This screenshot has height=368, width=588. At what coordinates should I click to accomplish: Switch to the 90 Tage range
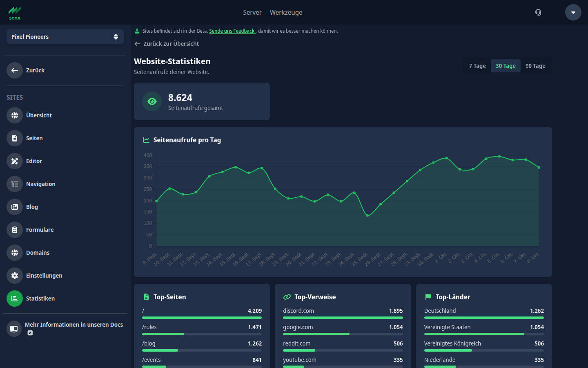point(535,66)
